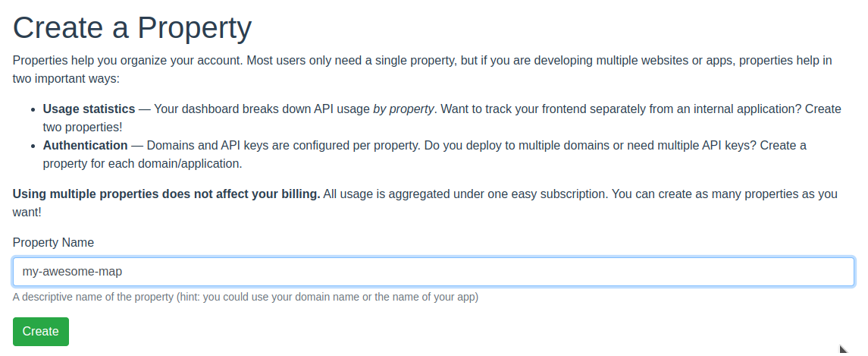The height and width of the screenshot is (356, 868).
Task: Click the bold "Authentication" bullet title
Action: coord(85,145)
